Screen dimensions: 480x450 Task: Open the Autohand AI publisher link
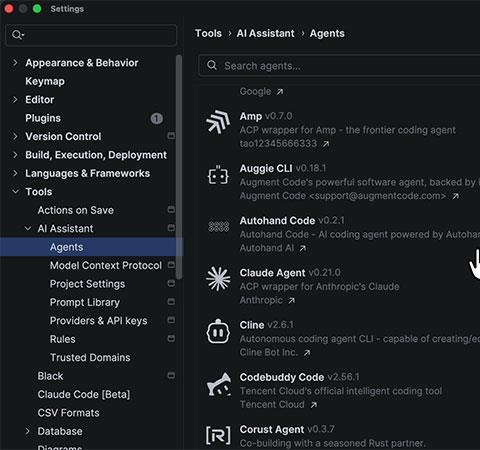coord(267,248)
